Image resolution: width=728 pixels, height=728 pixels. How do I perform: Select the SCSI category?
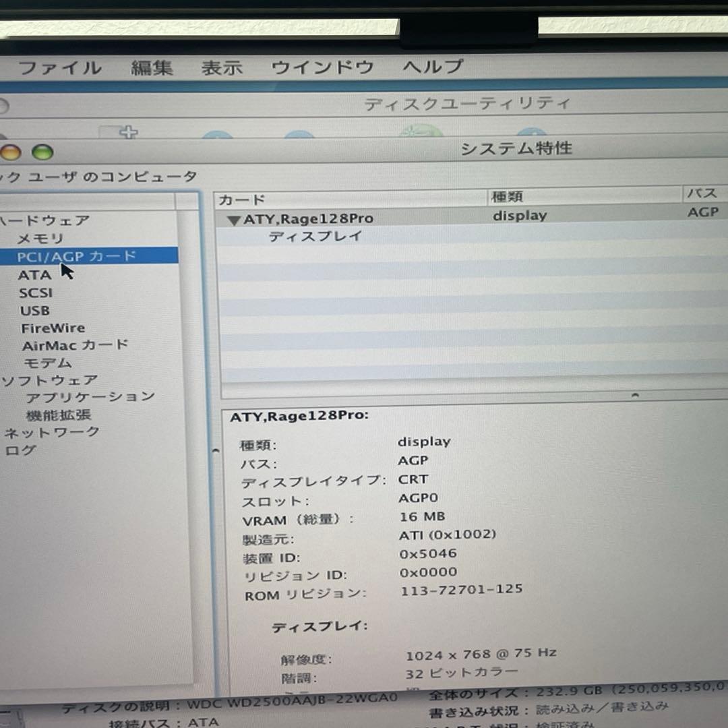point(36,293)
